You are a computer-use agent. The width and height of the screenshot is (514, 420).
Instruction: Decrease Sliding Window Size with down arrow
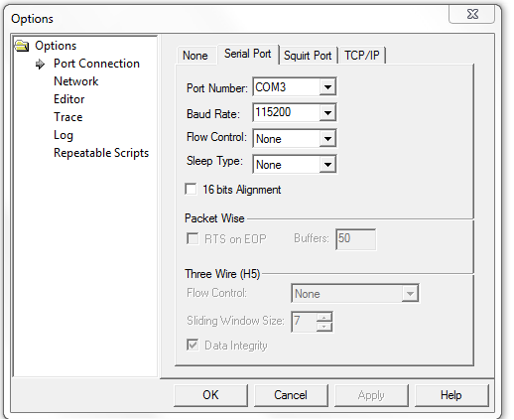324,327
